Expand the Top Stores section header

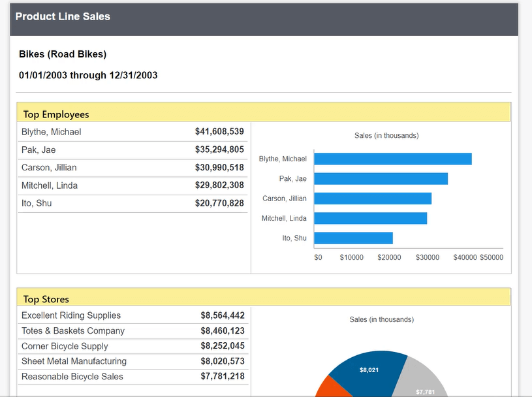coord(46,298)
